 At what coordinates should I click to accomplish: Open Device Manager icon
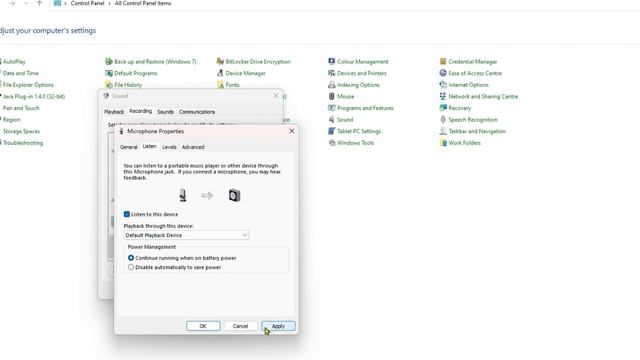coord(220,73)
